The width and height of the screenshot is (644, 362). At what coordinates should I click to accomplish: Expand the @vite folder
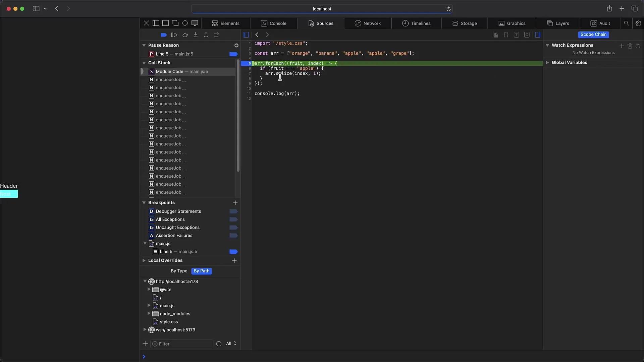point(149,289)
